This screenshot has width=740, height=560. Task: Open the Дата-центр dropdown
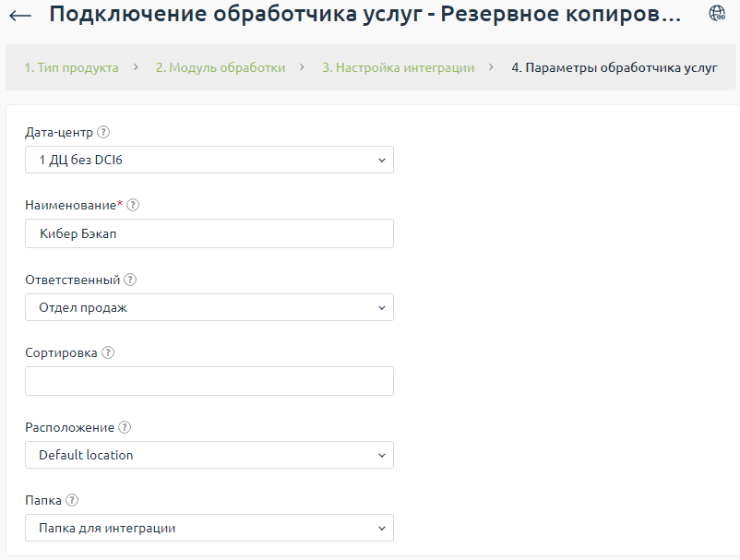pos(209,160)
